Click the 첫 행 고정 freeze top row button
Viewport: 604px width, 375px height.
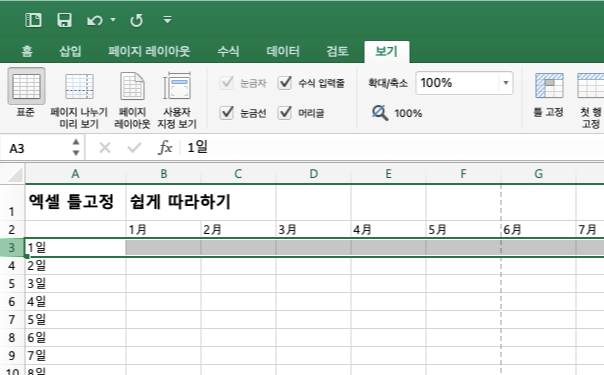click(590, 101)
